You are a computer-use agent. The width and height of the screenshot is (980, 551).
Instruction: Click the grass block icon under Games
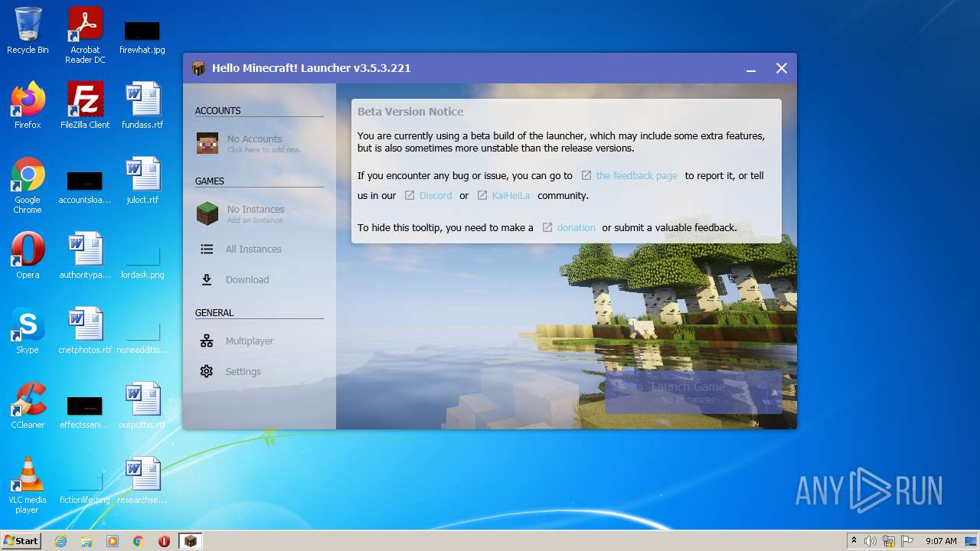point(207,214)
